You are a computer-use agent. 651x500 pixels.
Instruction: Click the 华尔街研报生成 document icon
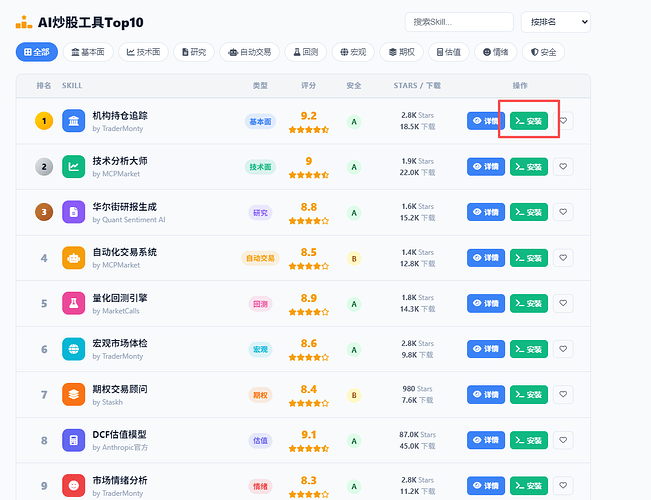(x=73, y=212)
